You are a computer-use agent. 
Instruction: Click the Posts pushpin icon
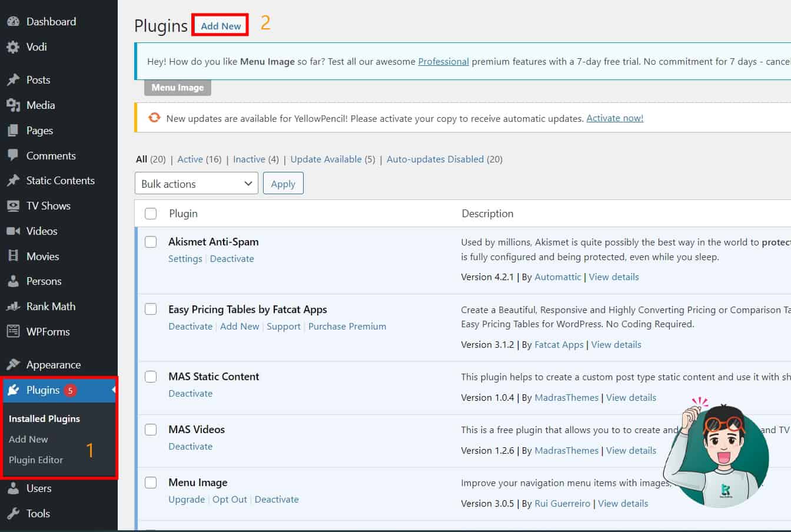[13, 80]
